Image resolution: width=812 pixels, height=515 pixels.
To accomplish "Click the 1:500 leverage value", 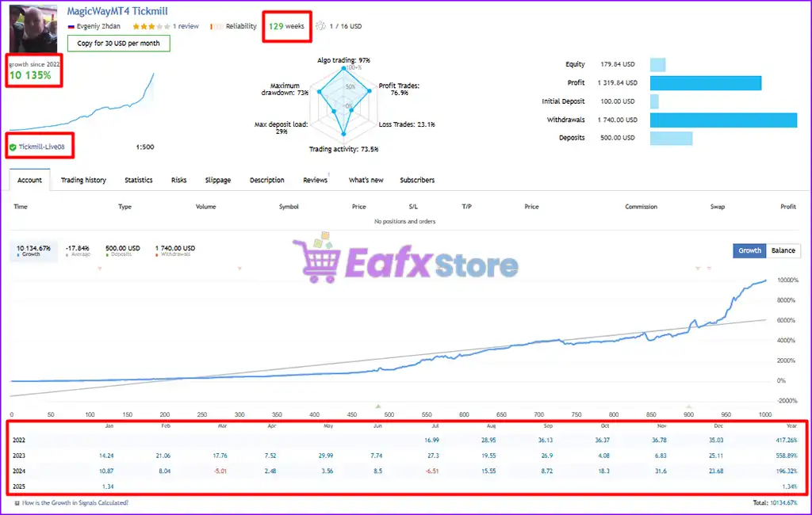I will click(145, 147).
